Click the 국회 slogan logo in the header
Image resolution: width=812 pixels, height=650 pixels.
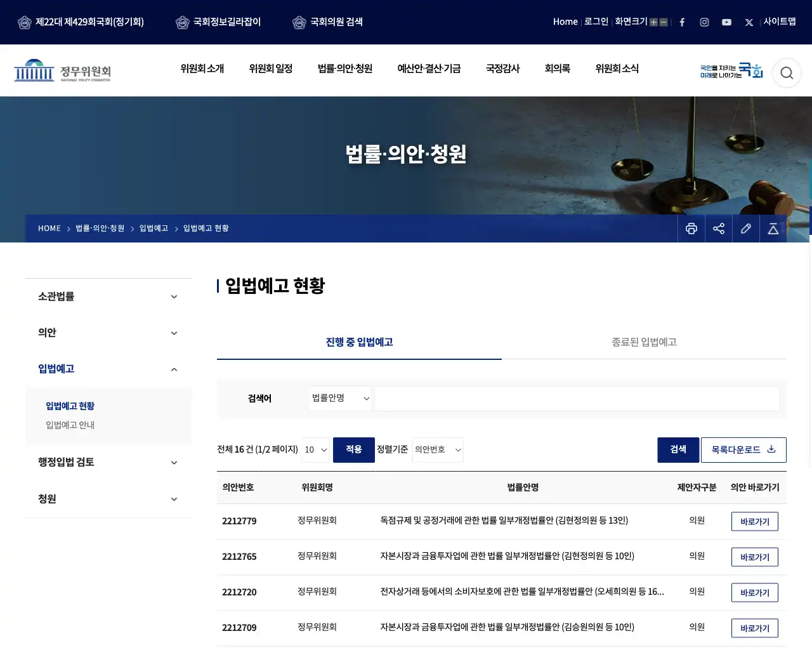731,70
